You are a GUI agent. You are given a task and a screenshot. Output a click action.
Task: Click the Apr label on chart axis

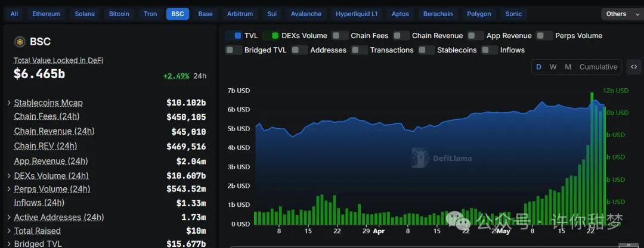379,231
